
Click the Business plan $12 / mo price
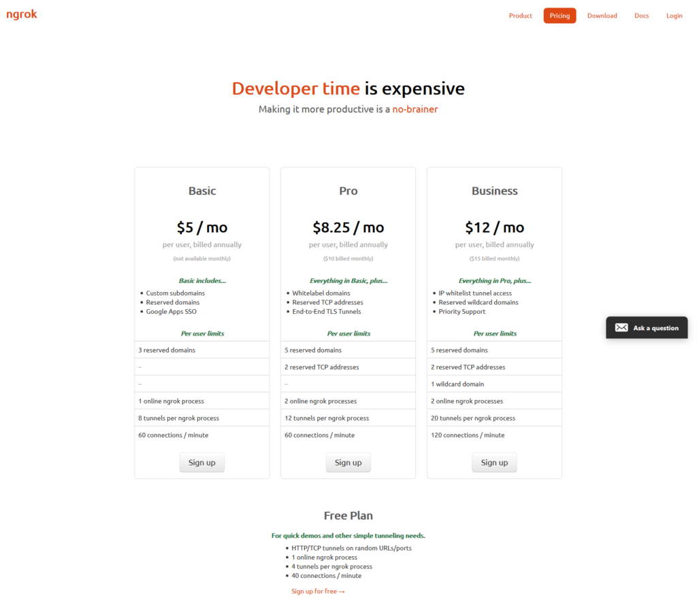click(494, 227)
